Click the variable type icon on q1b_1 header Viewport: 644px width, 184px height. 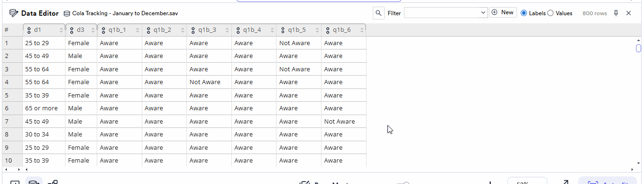(104, 30)
